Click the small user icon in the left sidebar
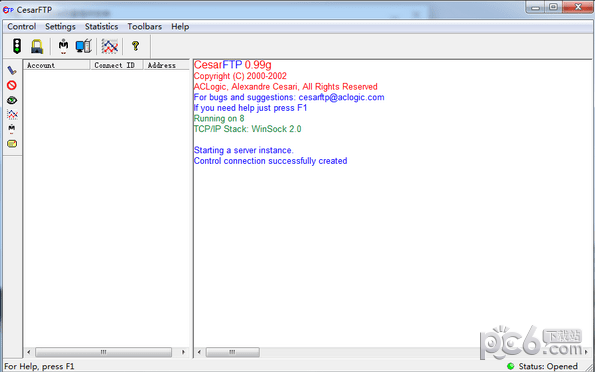 pyautogui.click(x=12, y=129)
